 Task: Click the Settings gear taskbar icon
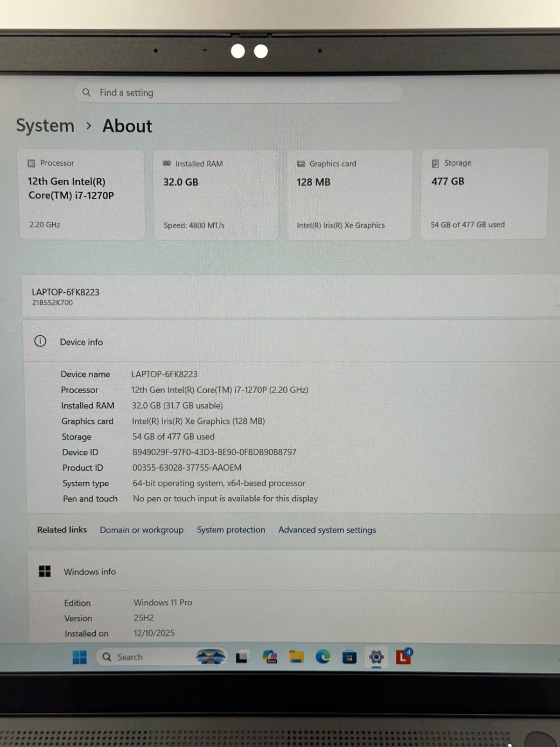click(376, 657)
